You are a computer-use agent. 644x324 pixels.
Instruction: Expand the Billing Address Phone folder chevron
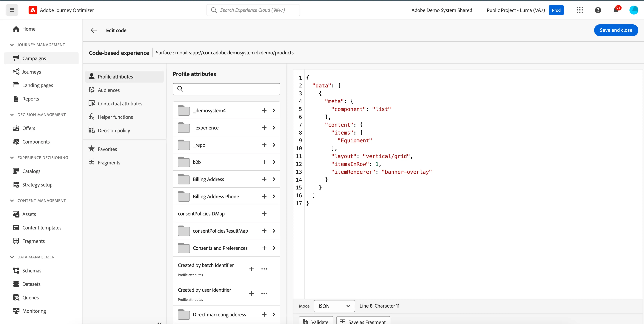(x=274, y=197)
